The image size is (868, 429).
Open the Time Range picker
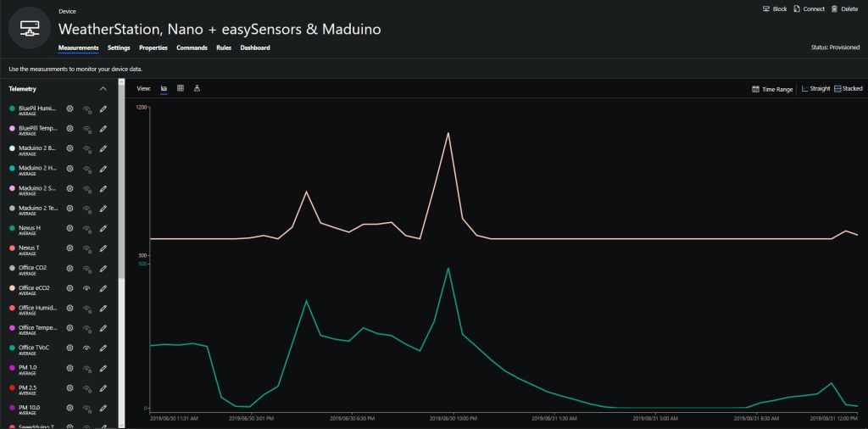point(772,88)
